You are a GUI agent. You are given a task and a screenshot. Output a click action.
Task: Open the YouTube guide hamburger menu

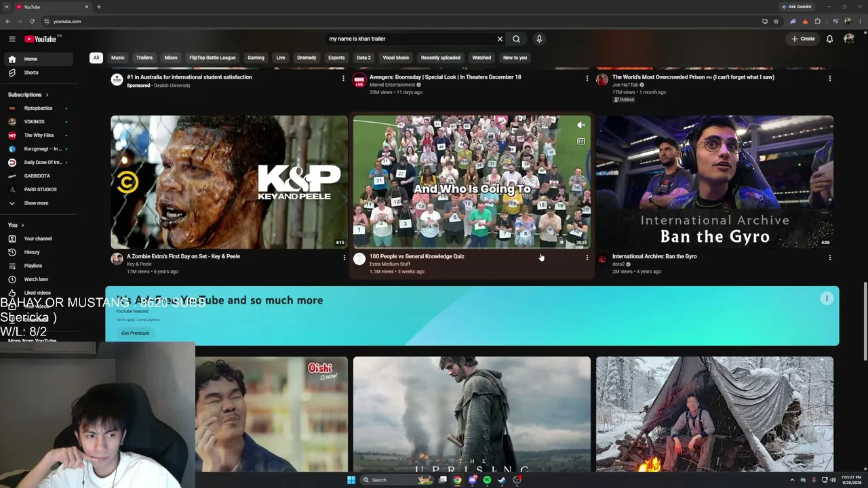12,39
